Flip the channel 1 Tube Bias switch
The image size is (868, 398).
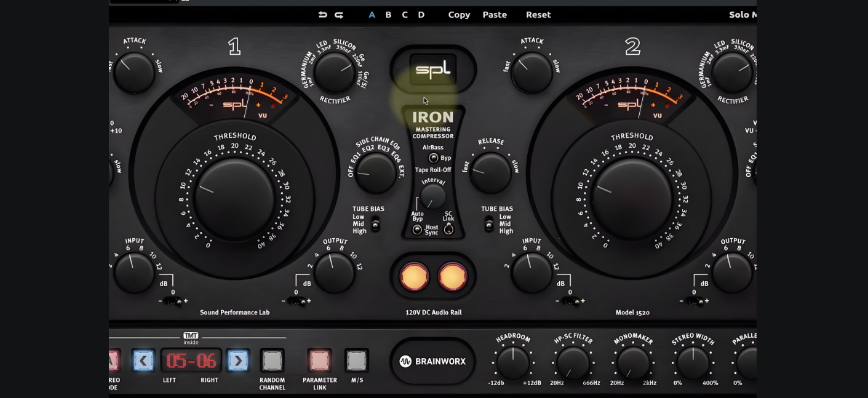tap(375, 225)
